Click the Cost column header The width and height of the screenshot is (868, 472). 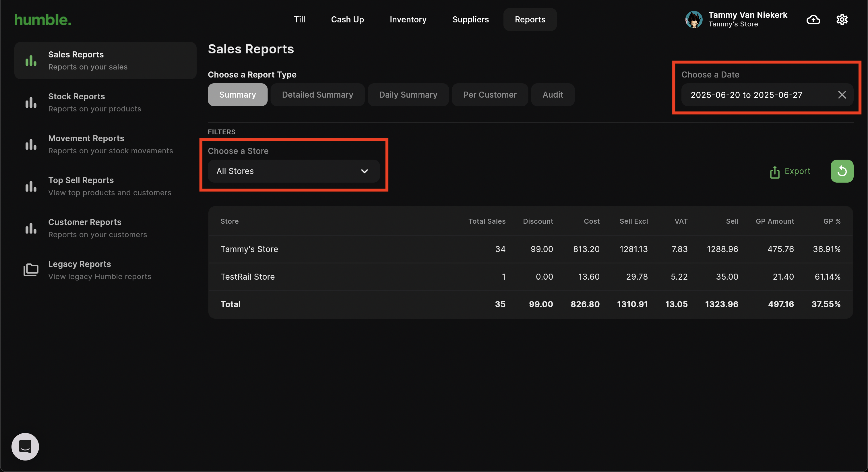tap(591, 221)
